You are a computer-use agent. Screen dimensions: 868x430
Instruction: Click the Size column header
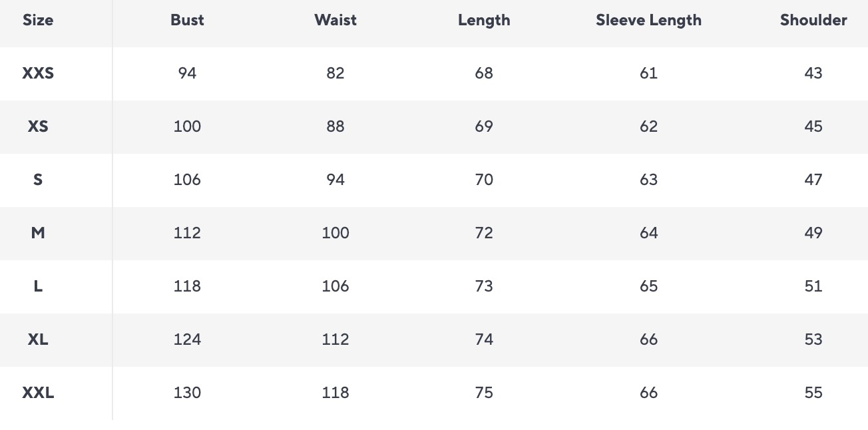[38, 20]
